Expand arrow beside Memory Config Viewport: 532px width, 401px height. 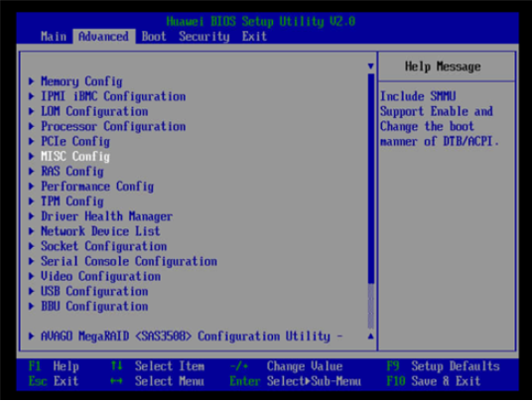click(x=31, y=81)
